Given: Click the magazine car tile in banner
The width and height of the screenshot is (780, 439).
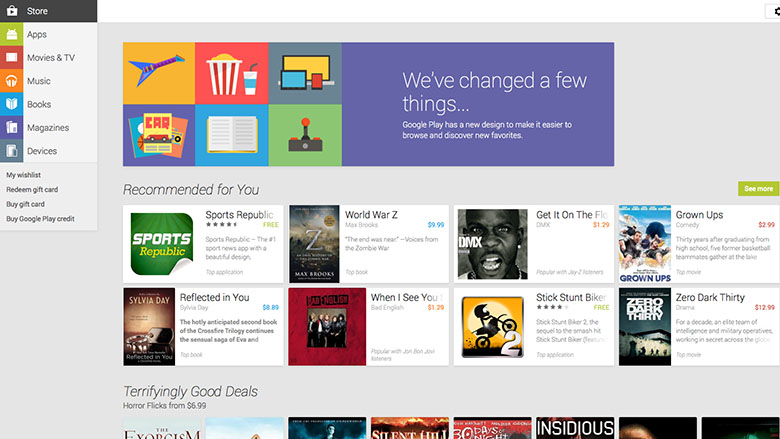Looking at the screenshot, I should [159, 135].
